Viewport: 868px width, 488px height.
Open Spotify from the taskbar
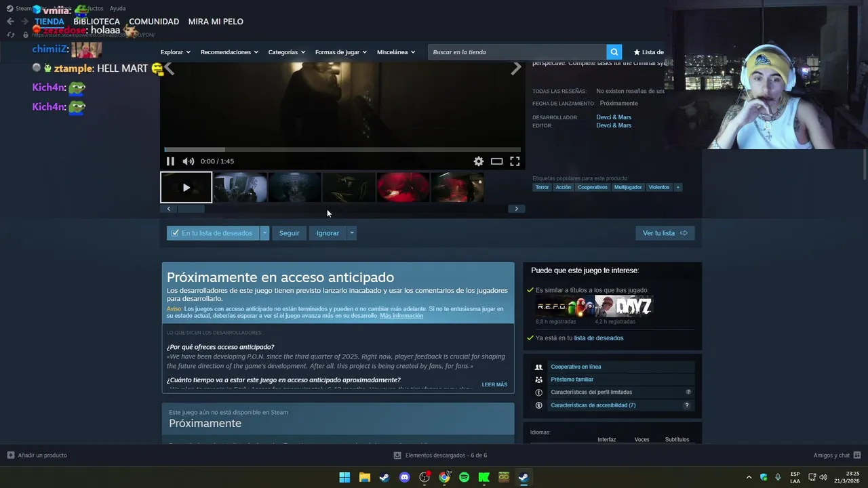[x=464, y=477]
